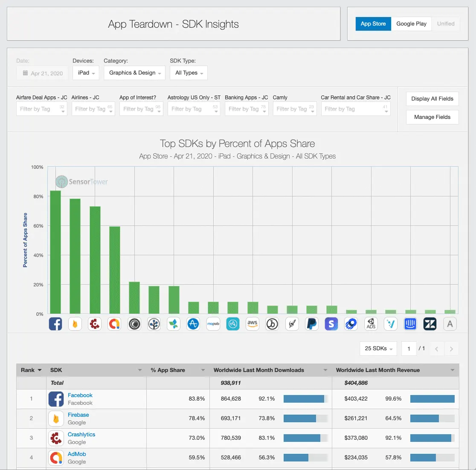Click the Firebase logo in table row 2
The height and width of the screenshot is (470, 476).
[x=56, y=419]
